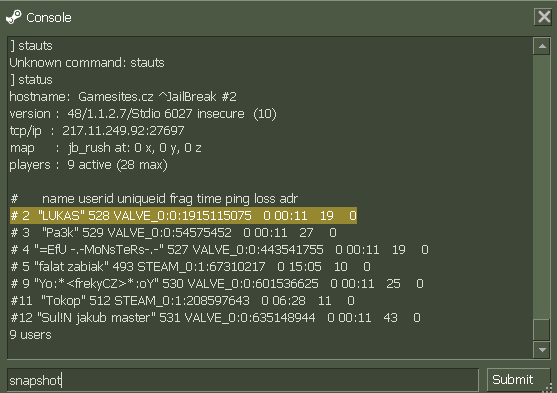Screen dimensions: 557x393
Task: Close the Console window
Action: 544,17
